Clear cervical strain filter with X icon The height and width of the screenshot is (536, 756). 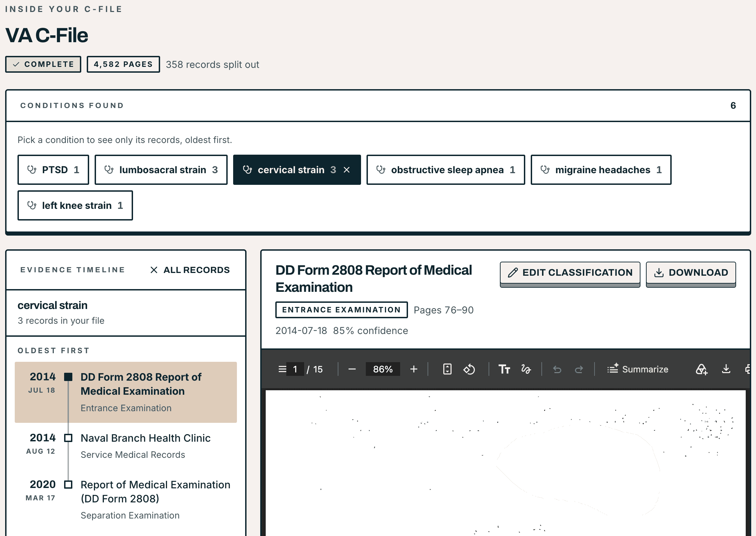click(x=347, y=170)
